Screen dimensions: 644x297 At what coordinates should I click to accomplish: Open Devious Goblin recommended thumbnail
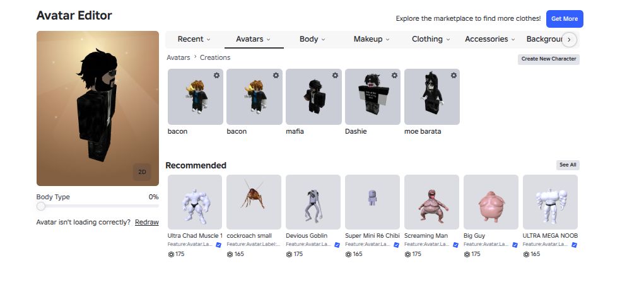pos(313,202)
